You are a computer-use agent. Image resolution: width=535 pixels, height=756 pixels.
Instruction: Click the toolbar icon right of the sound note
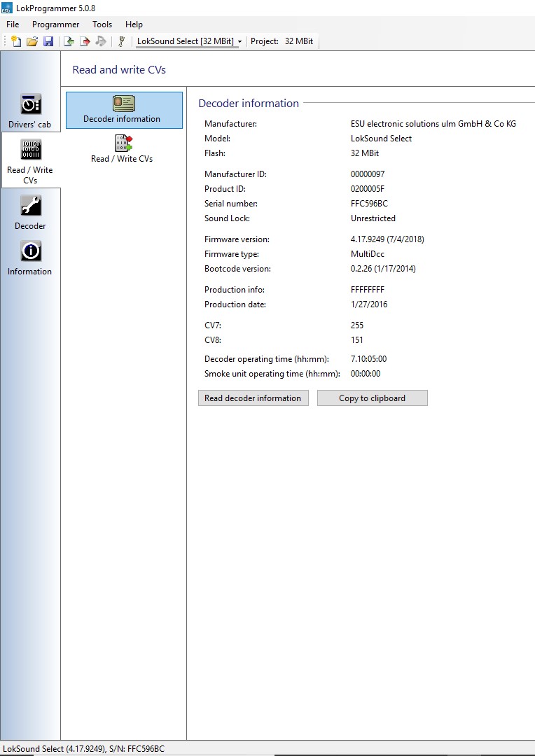click(122, 41)
